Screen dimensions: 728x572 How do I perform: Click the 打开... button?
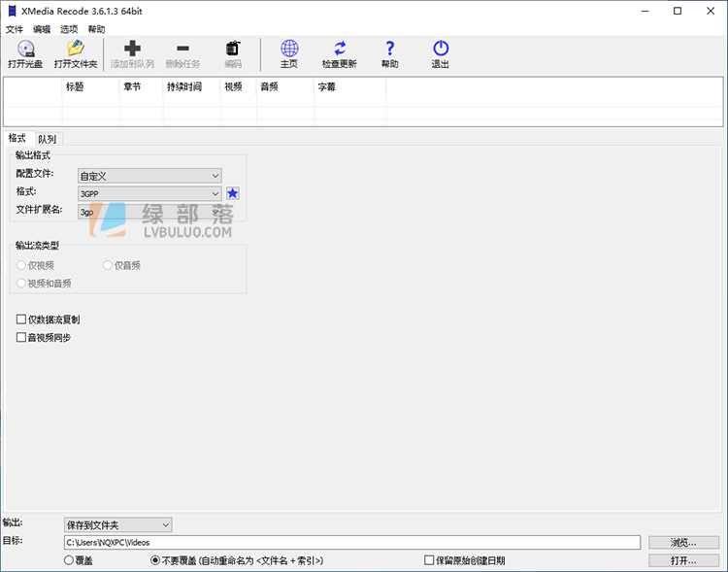point(683,560)
